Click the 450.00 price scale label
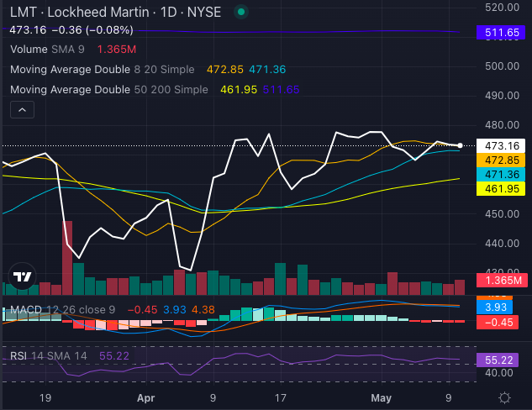Image resolution: width=532 pixels, height=410 pixels. 502,214
